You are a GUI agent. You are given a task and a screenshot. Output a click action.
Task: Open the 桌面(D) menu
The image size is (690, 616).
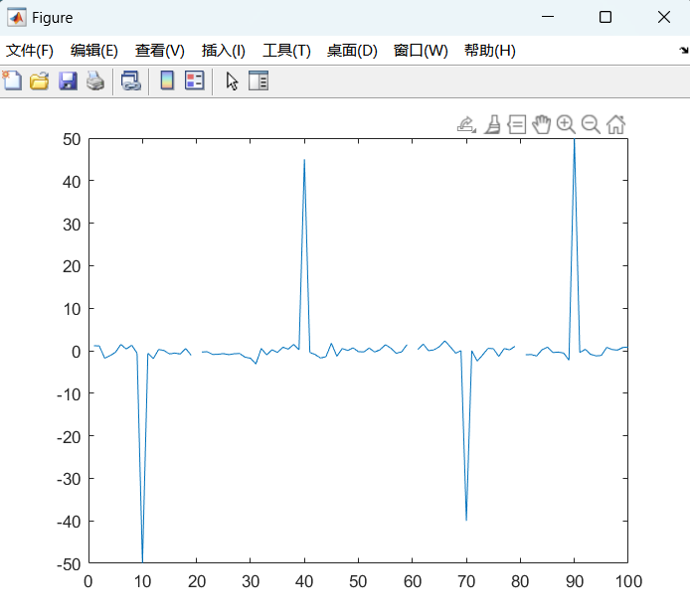[352, 51]
